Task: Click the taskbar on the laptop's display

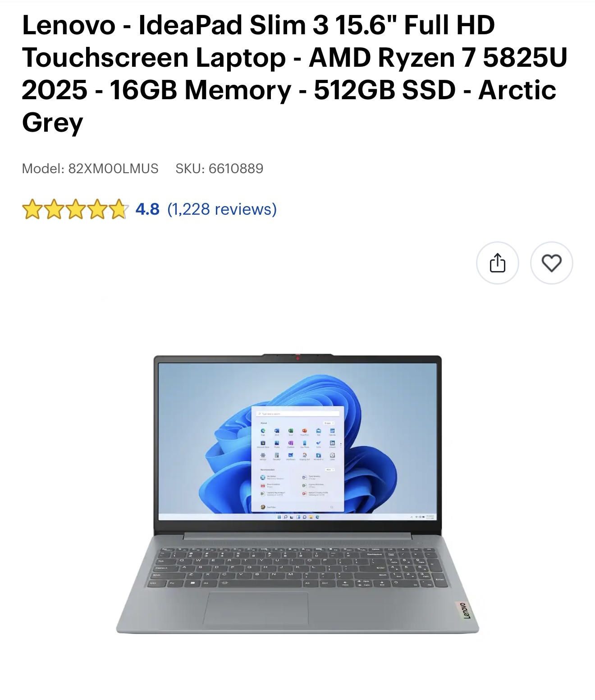Action: tap(298, 517)
